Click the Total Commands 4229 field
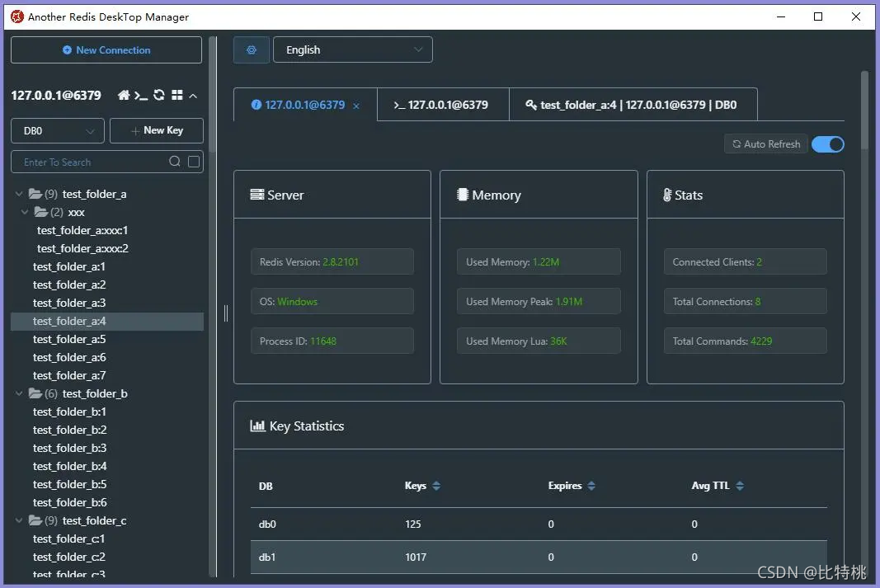This screenshot has width=880, height=588. pos(746,341)
